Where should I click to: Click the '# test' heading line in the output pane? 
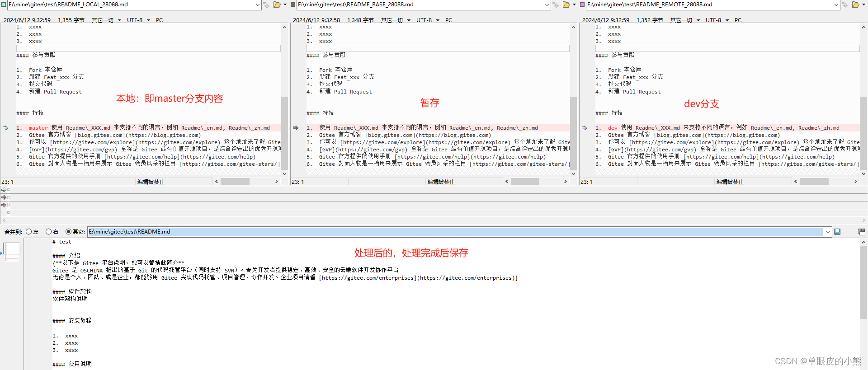pyautogui.click(x=62, y=242)
